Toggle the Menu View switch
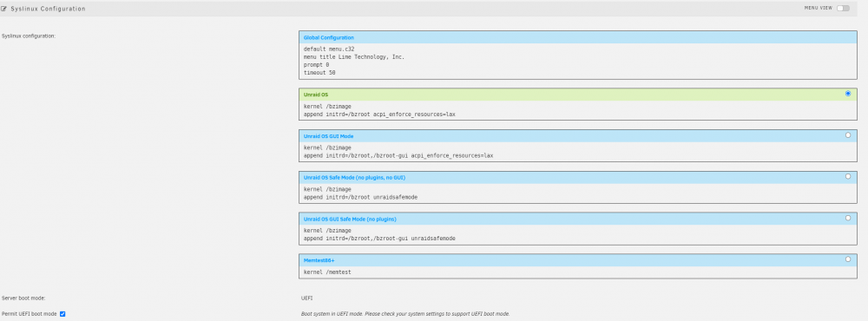Screen dimensions: 868x321 click(x=843, y=9)
